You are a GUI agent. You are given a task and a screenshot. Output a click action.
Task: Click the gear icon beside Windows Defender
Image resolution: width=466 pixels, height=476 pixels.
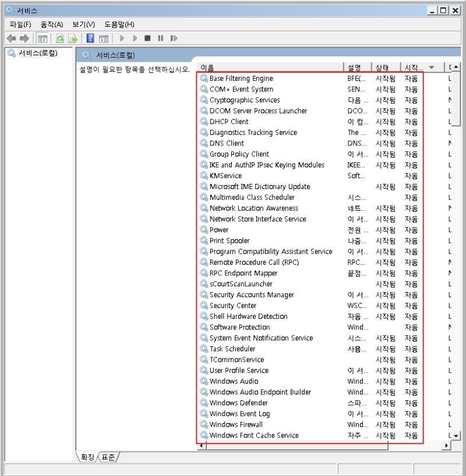pyautogui.click(x=204, y=403)
